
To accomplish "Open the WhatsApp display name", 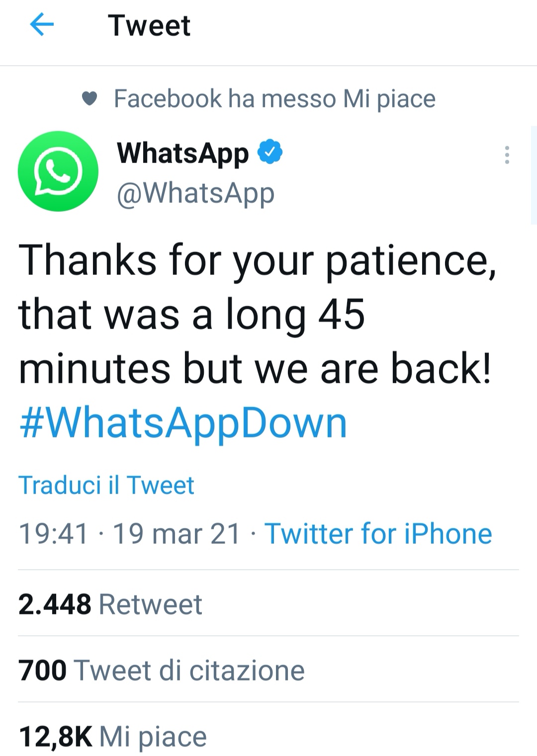I will (182, 153).
